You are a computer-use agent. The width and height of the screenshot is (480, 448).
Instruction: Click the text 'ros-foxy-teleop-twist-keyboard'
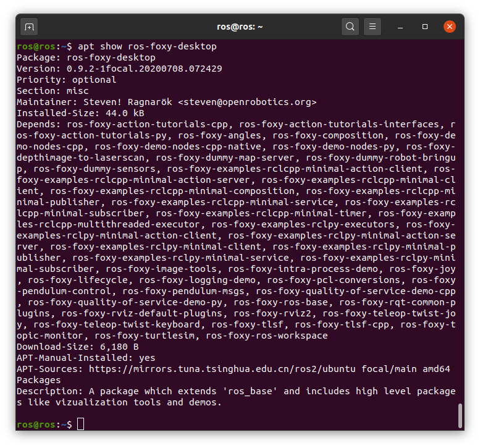pyautogui.click(x=117, y=324)
